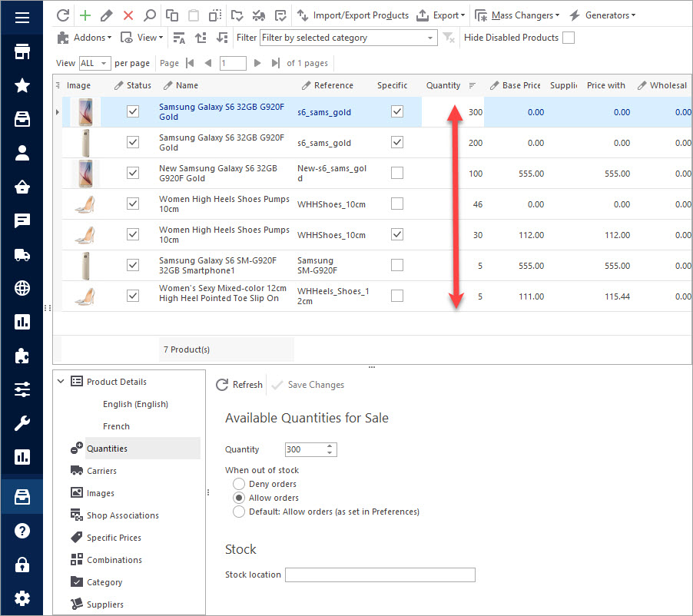
Task: Go to the last page arrow
Action: pos(275,63)
